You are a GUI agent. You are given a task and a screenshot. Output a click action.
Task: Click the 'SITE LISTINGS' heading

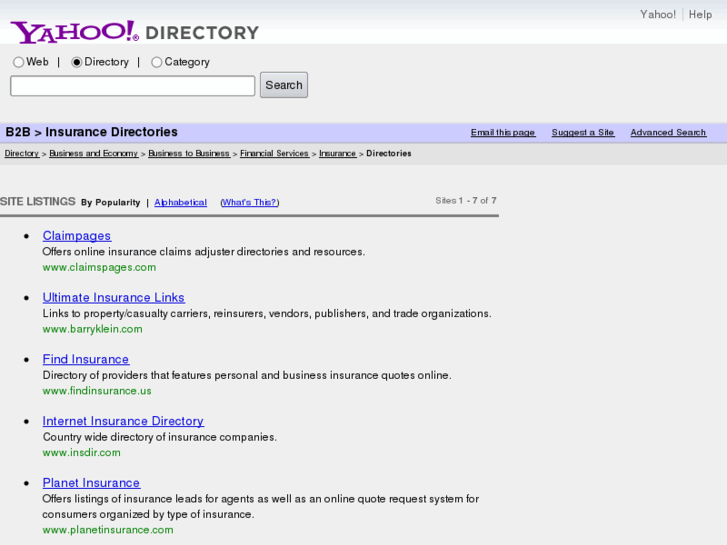pos(38,201)
